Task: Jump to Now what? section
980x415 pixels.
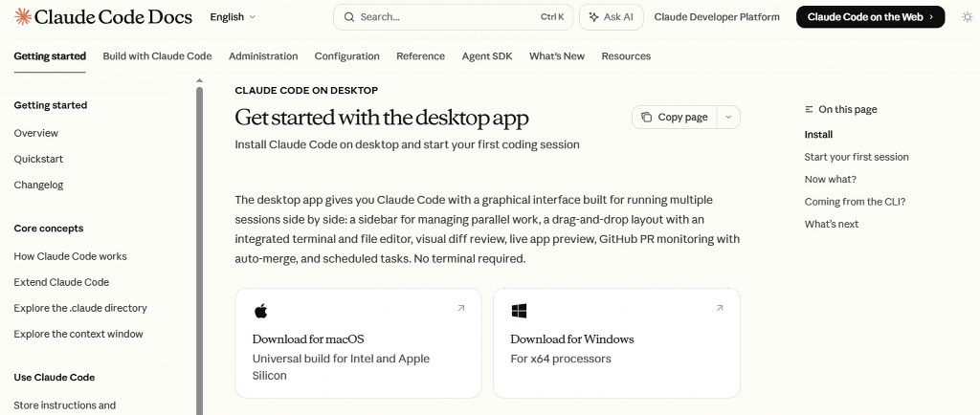Action: [831, 179]
